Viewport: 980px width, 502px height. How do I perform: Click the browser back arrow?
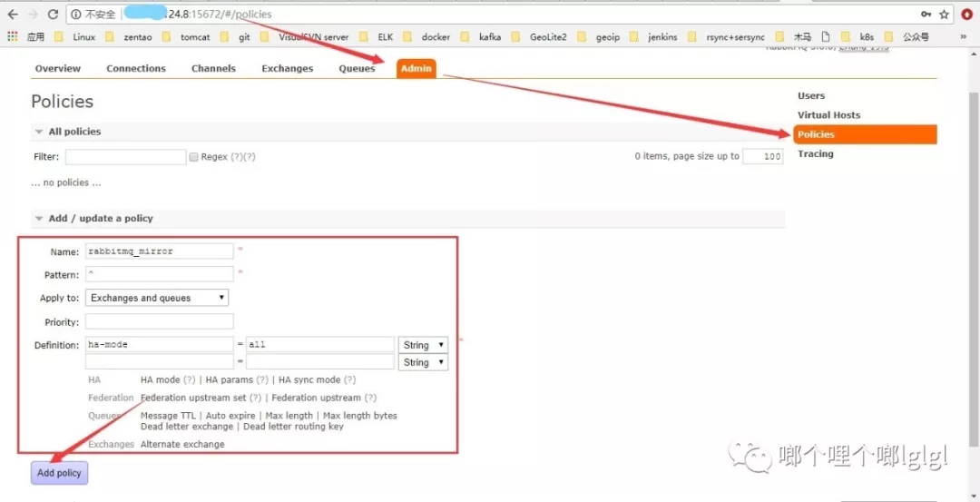tap(13, 15)
